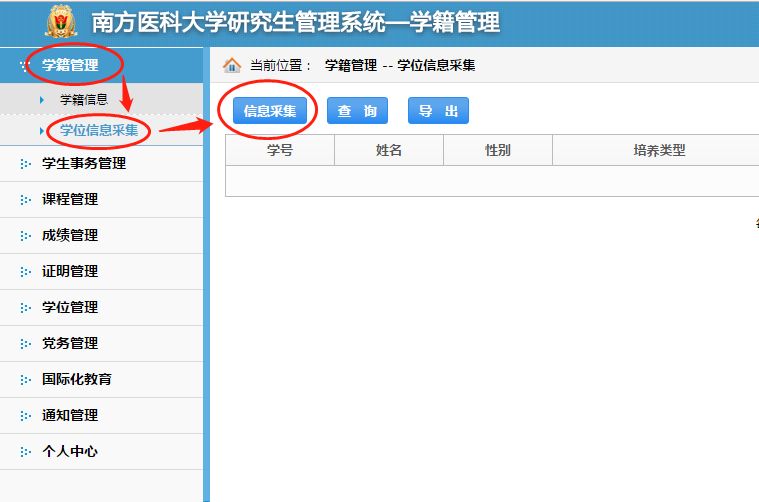Click the dotted icon beside 学籍管理 header

24,65
